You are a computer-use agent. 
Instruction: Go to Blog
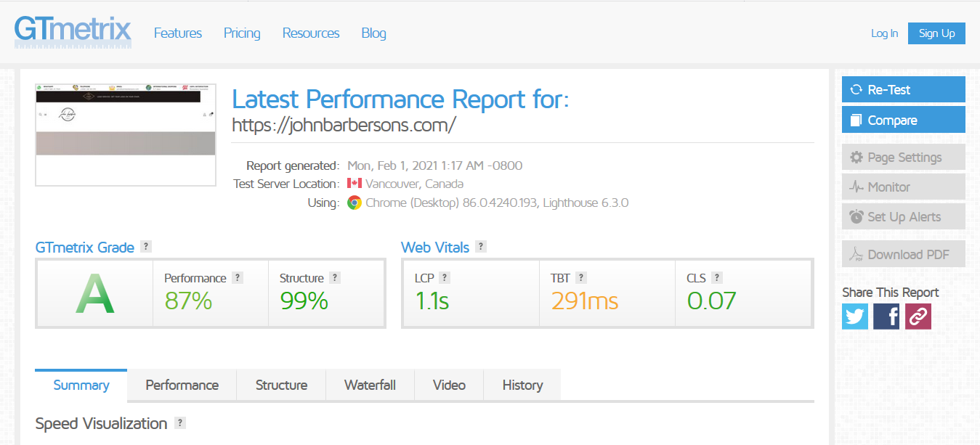374,33
